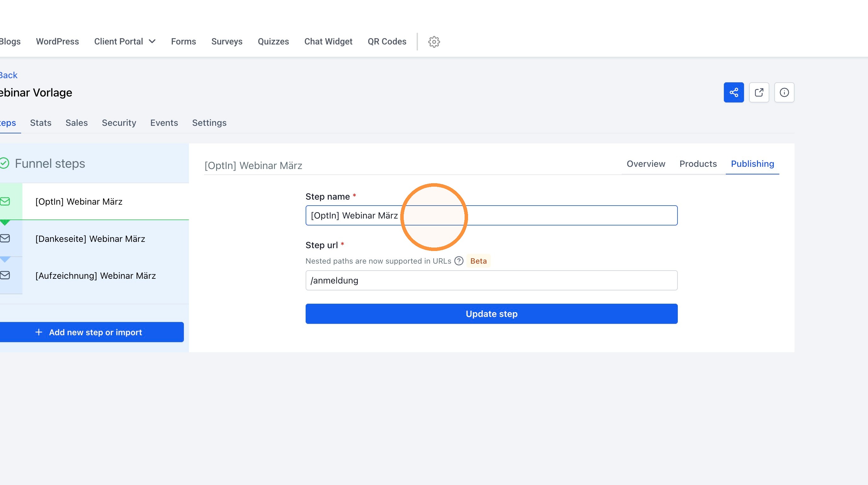Open funnel in new tab icon
The height and width of the screenshot is (485, 868).
pos(759,92)
